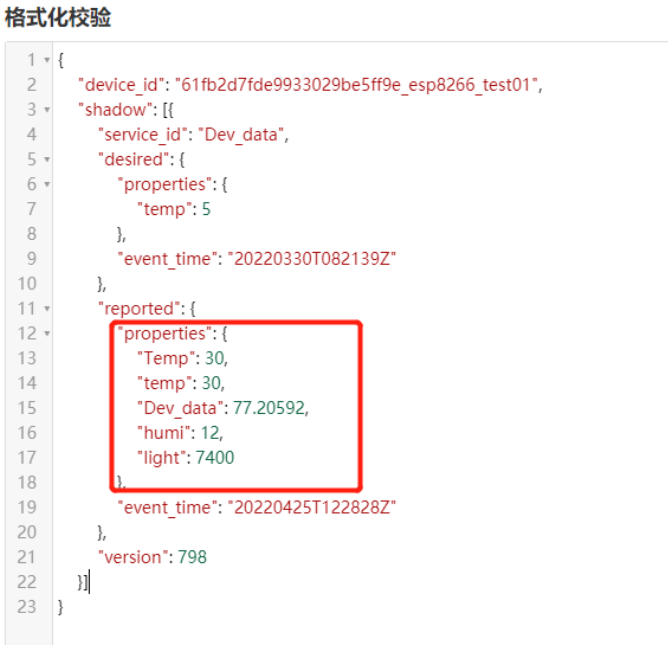Click the "device_id" key on line 2
668x645 pixels.
121,85
